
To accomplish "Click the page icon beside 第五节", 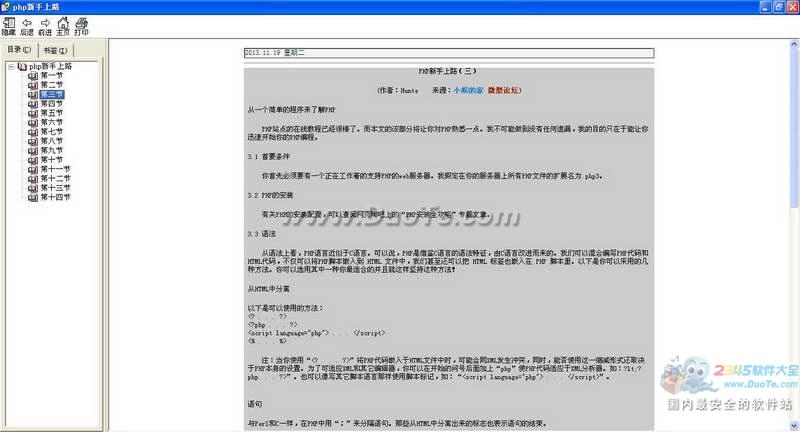I will pos(33,113).
